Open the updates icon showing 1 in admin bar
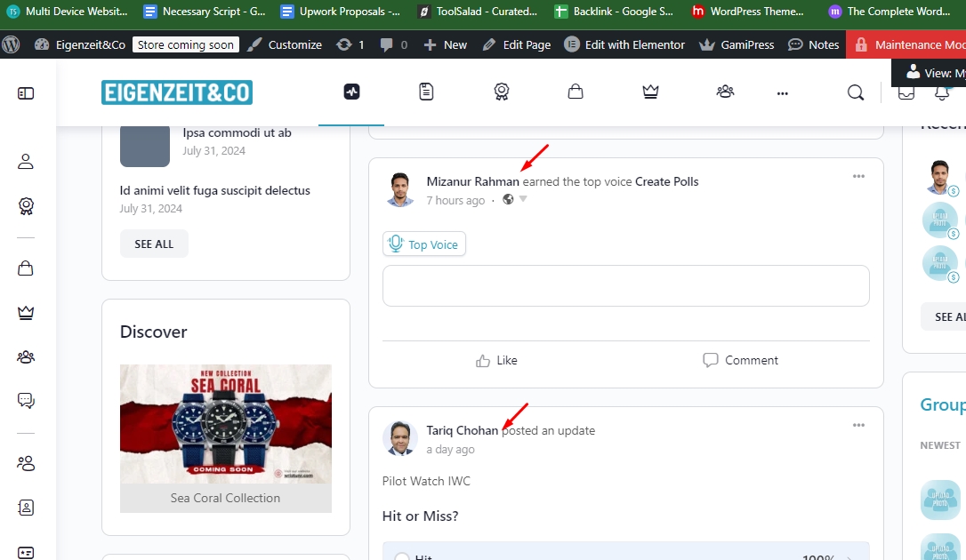 click(350, 45)
